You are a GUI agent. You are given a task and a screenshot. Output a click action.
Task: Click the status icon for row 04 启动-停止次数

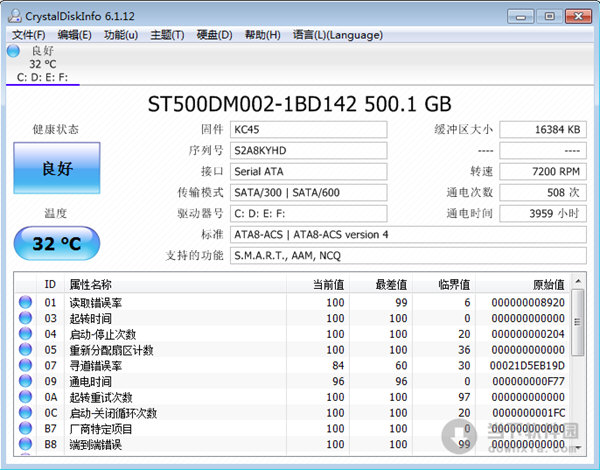pos(25,333)
